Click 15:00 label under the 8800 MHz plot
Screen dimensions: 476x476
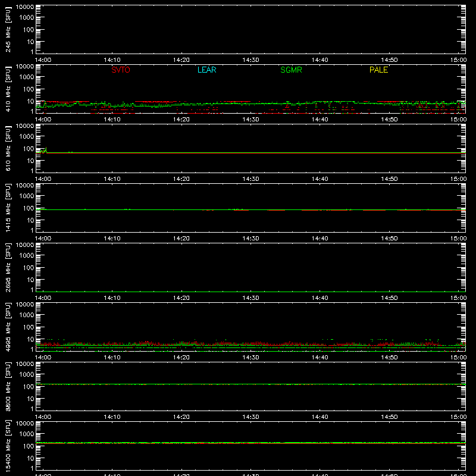pos(458,417)
